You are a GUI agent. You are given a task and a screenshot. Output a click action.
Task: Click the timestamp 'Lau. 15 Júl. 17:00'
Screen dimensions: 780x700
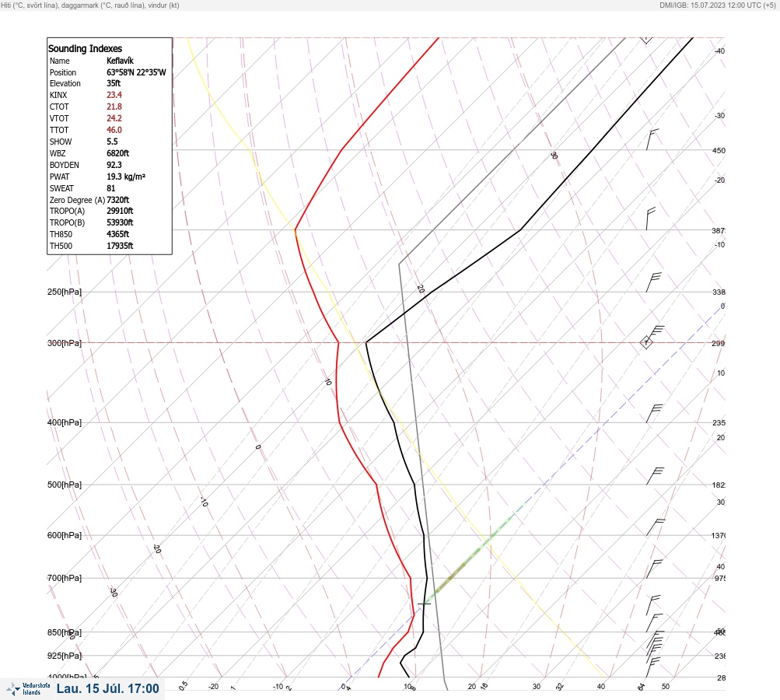coord(108,688)
